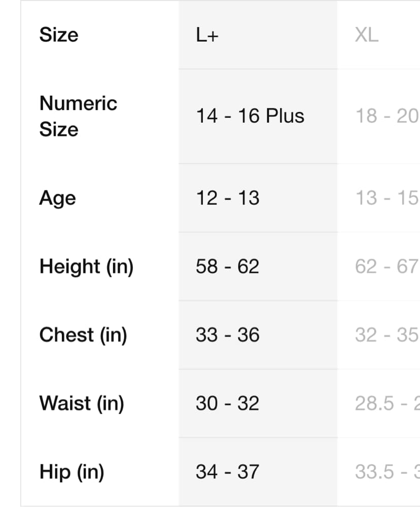
Task: Click the 33 - 36 chest cell
Action: [227, 335]
